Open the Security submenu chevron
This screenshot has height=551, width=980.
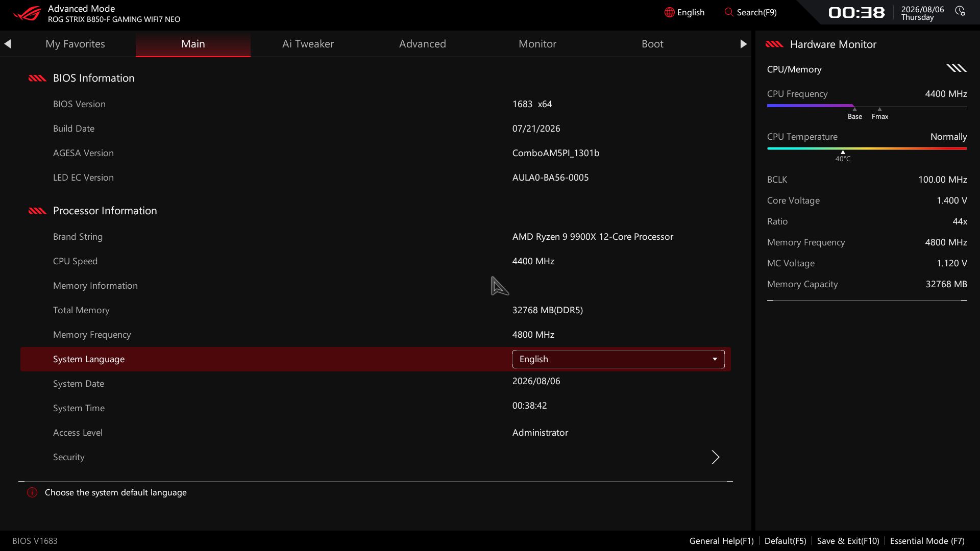pos(715,457)
